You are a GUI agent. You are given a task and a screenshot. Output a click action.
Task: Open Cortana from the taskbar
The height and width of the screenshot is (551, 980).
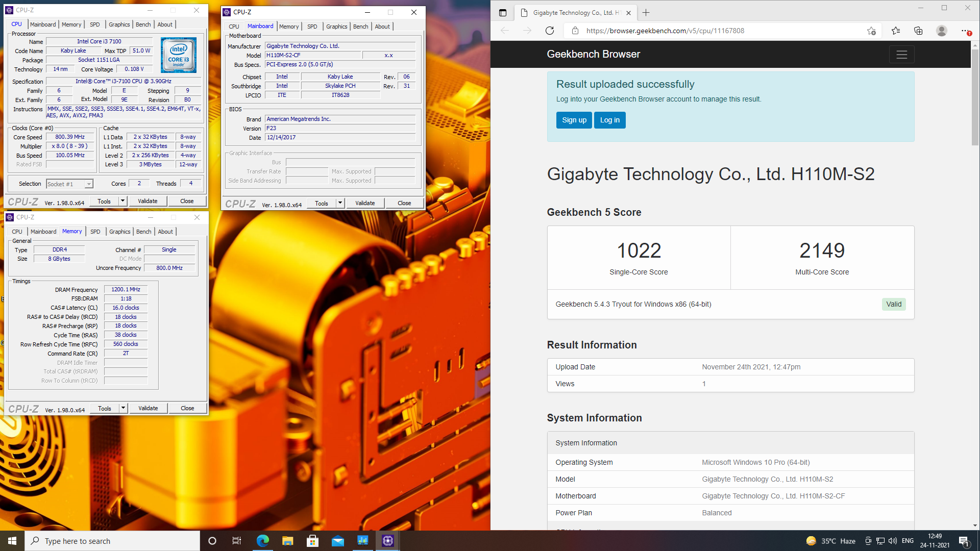[212, 541]
